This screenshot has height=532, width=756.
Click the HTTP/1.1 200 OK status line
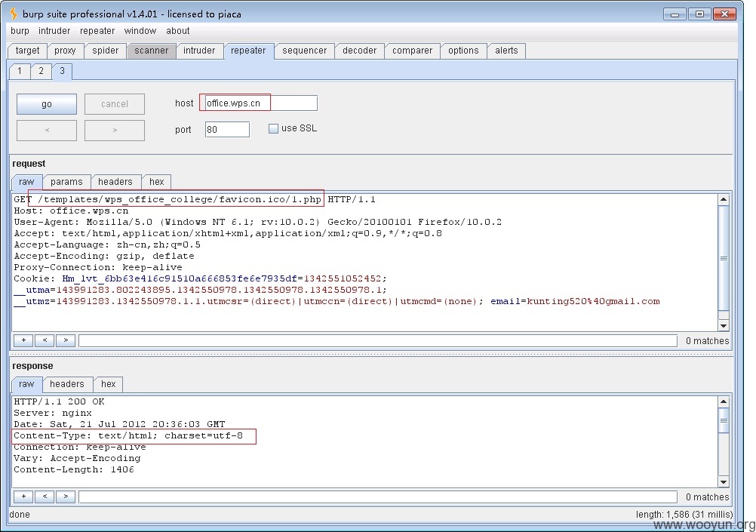click(59, 401)
